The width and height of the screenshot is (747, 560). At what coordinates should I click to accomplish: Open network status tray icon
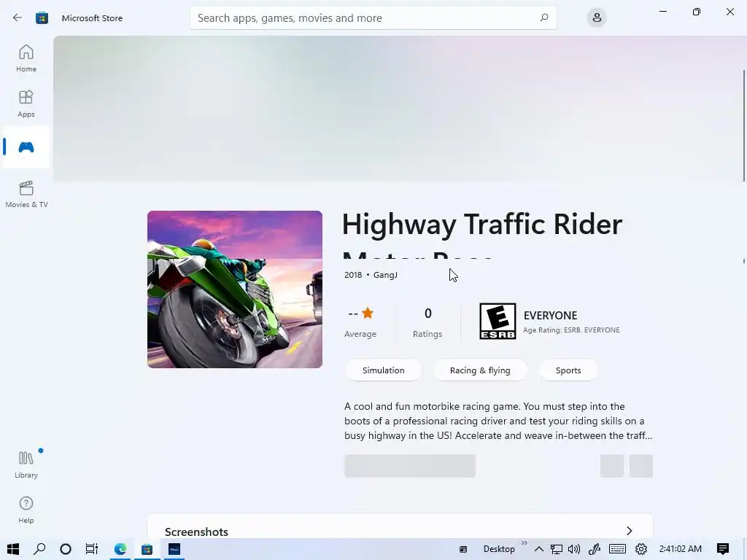pyautogui.click(x=556, y=548)
